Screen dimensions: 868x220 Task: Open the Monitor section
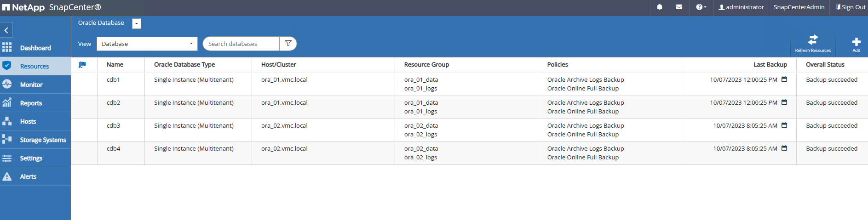[31, 85]
